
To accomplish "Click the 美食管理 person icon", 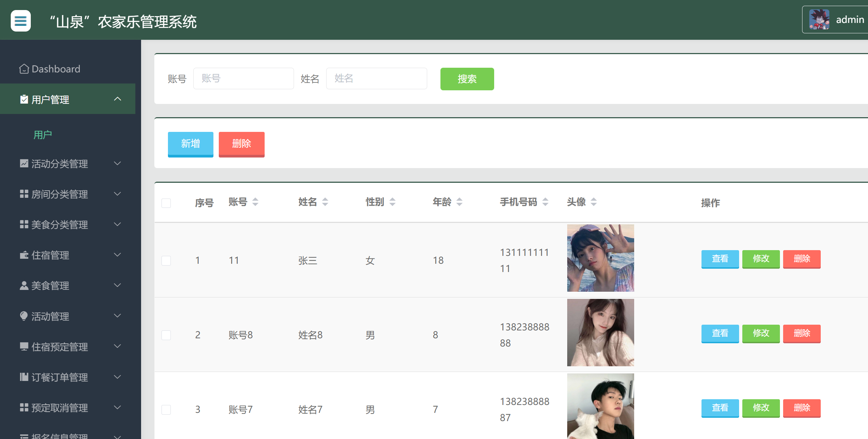I will tap(24, 286).
